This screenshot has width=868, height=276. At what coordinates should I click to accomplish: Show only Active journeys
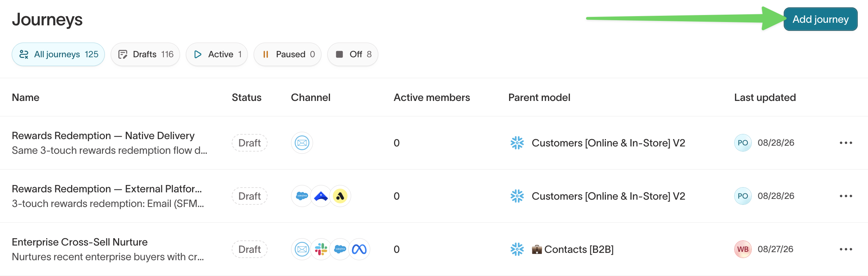coord(217,54)
